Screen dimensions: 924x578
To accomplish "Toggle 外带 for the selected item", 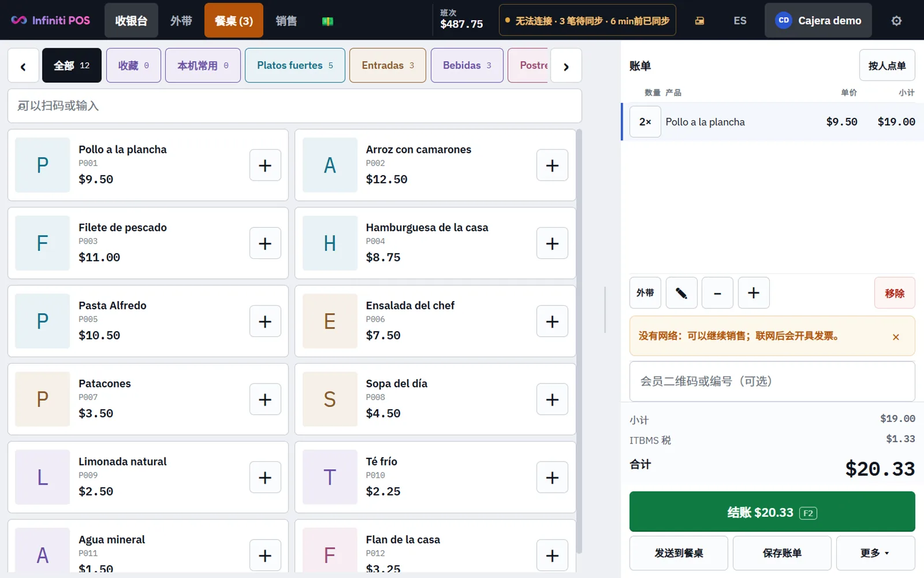I will [x=645, y=293].
